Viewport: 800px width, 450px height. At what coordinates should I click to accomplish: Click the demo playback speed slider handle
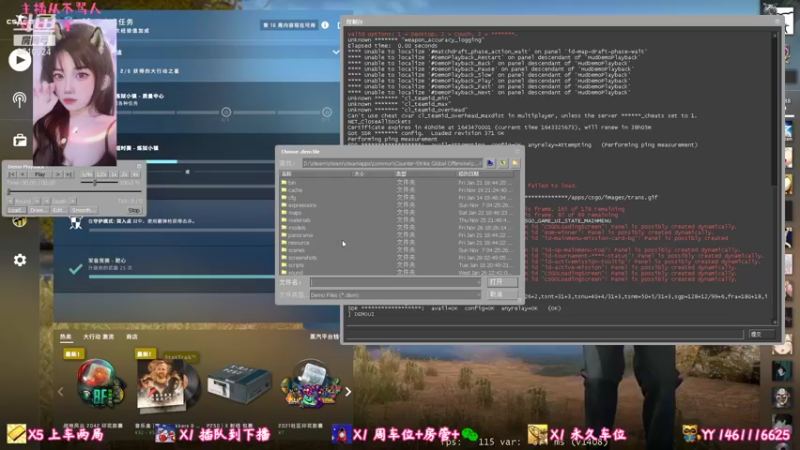tap(95, 183)
